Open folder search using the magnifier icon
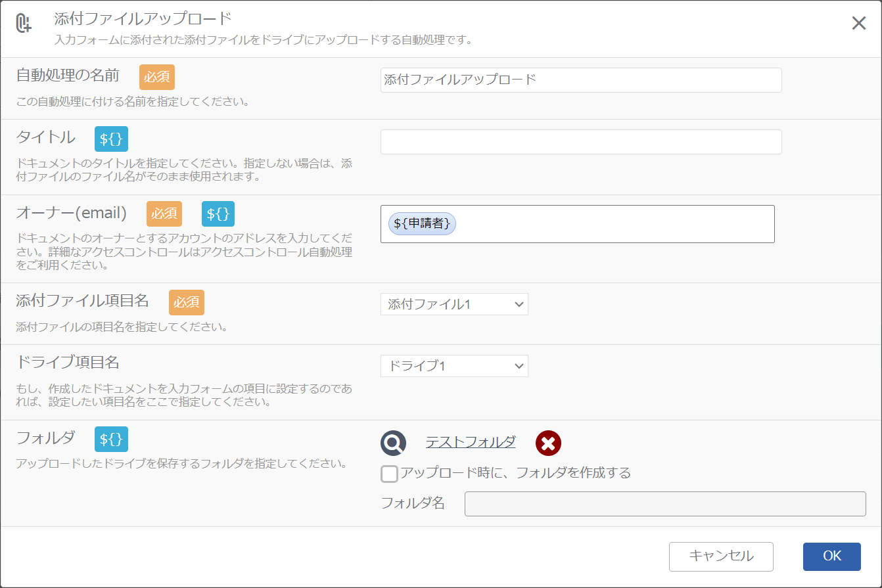 pyautogui.click(x=393, y=442)
